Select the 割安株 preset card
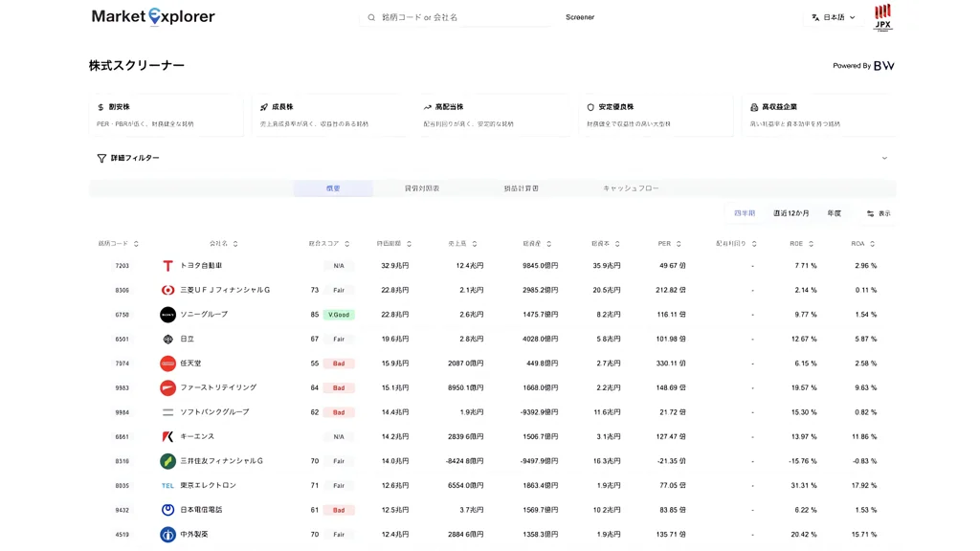Viewport: 980px width, 551px height. click(x=167, y=115)
